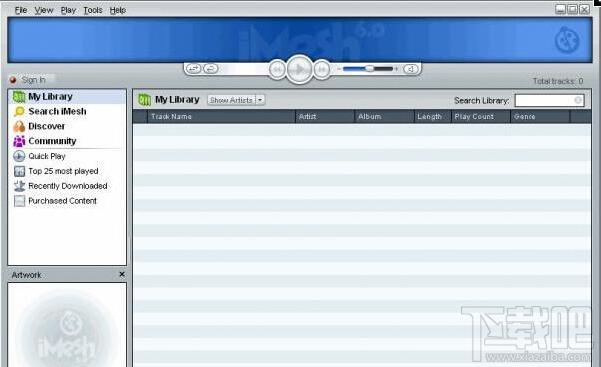The image size is (601, 367).
Task: Toggle the repeat playback icon
Action: (x=210, y=69)
